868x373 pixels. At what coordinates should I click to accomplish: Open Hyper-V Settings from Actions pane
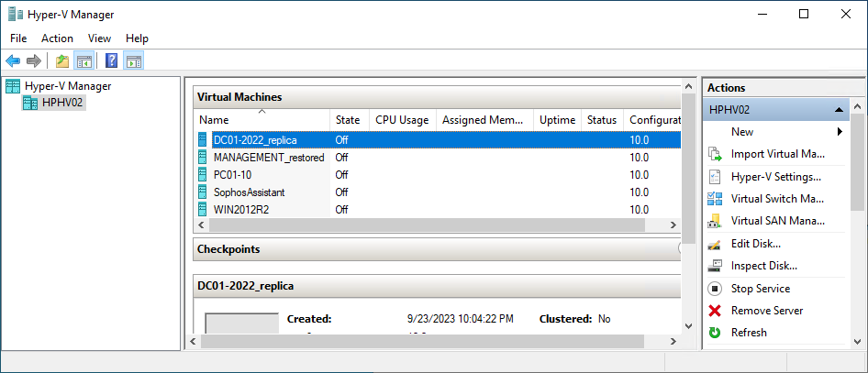tap(775, 176)
